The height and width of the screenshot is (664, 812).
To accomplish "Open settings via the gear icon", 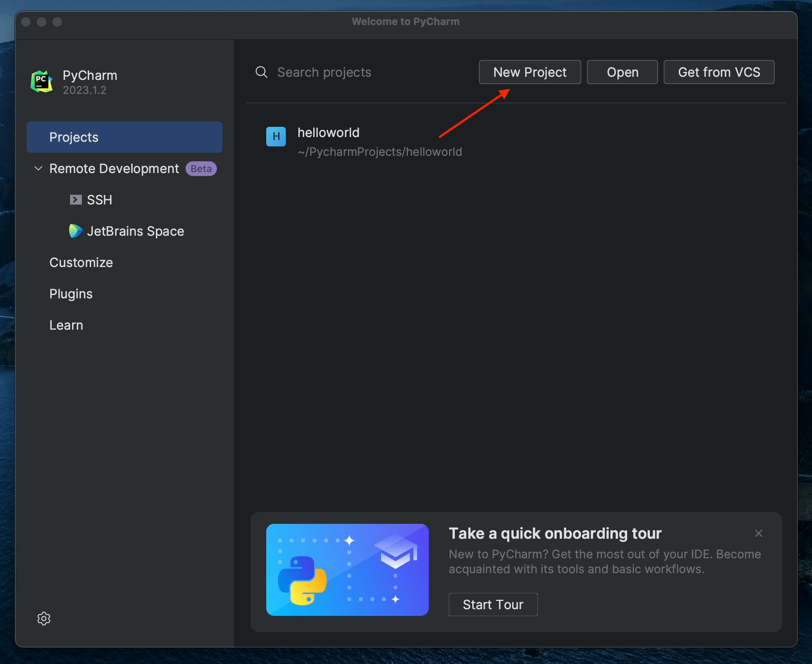I will pyautogui.click(x=44, y=619).
